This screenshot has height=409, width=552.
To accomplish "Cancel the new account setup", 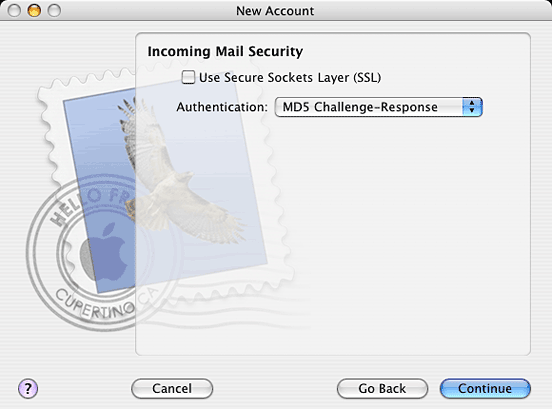I will (172, 389).
